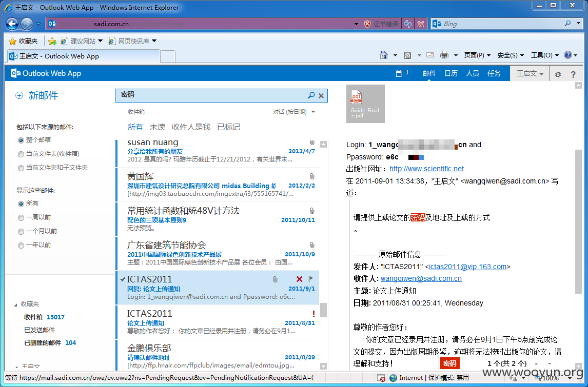Click the refresh page icon

tap(407, 24)
